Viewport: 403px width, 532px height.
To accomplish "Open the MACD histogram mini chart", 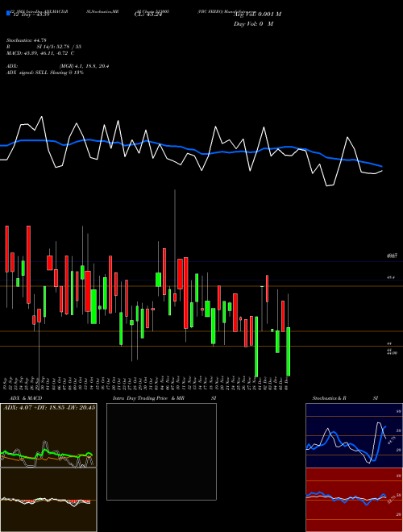I will [x=48, y=500].
